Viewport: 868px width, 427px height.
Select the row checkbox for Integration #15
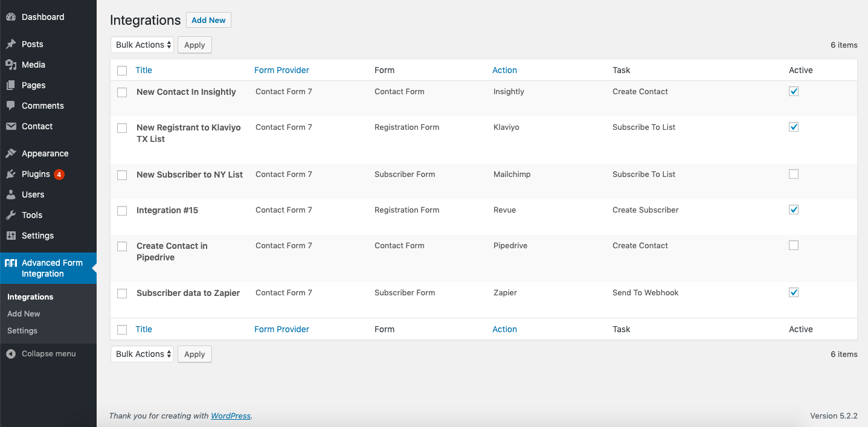pyautogui.click(x=122, y=211)
